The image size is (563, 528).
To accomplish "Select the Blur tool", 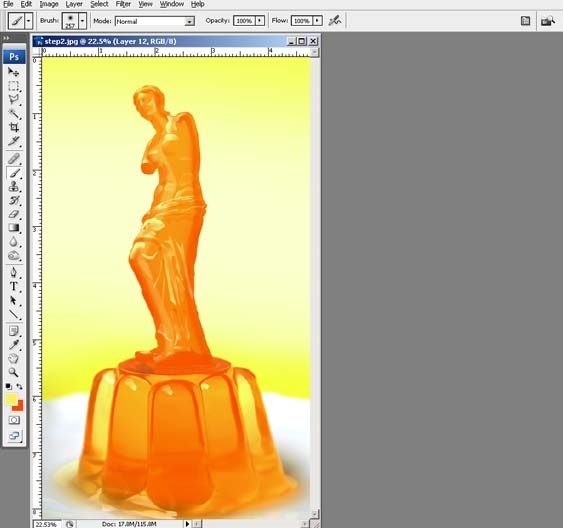I will coord(14,242).
